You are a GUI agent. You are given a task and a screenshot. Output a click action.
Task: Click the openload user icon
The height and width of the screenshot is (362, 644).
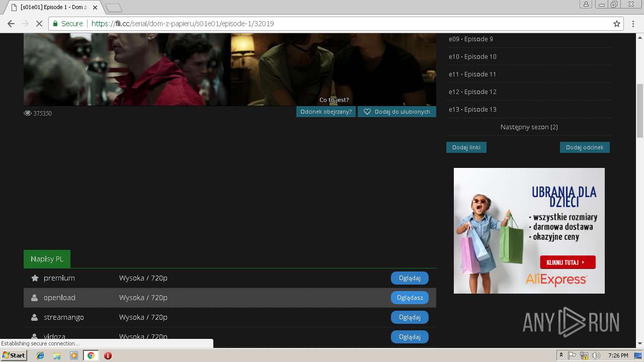pos(34,298)
